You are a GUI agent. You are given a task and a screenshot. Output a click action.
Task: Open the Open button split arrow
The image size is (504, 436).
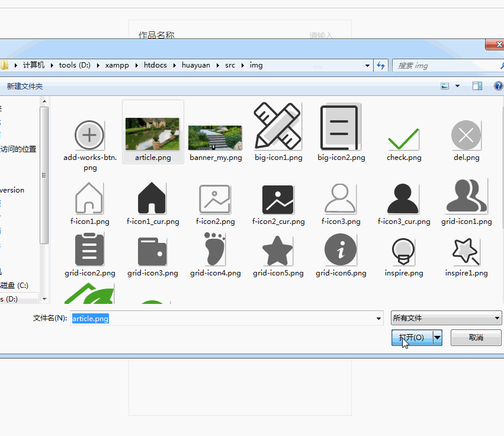(438, 338)
